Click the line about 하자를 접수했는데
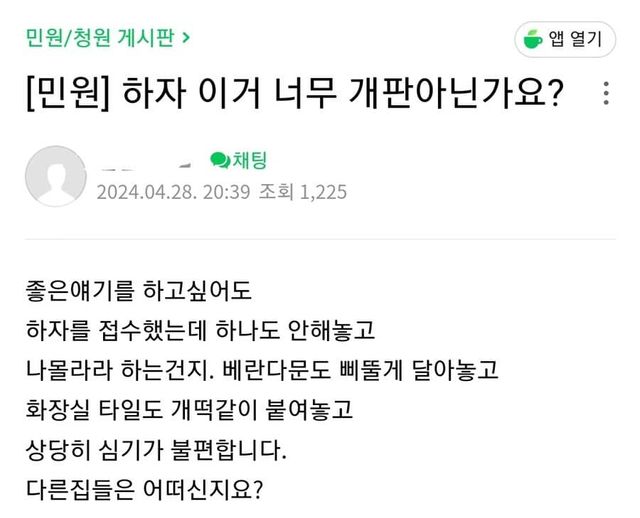The width and height of the screenshot is (640, 518). 199,331
